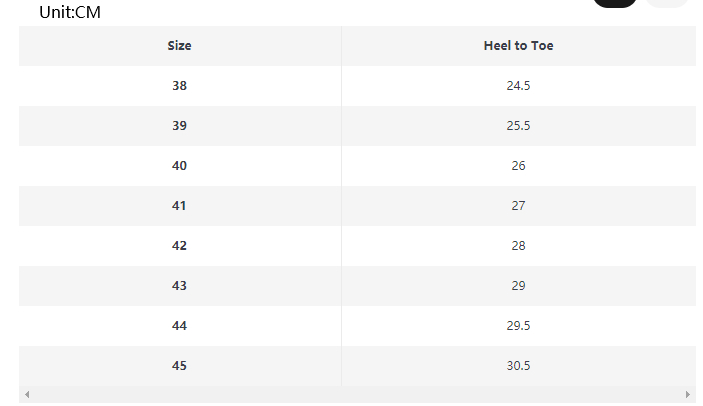Click the light gray pill button at top right
This screenshot has width=703, height=406.
667,3
